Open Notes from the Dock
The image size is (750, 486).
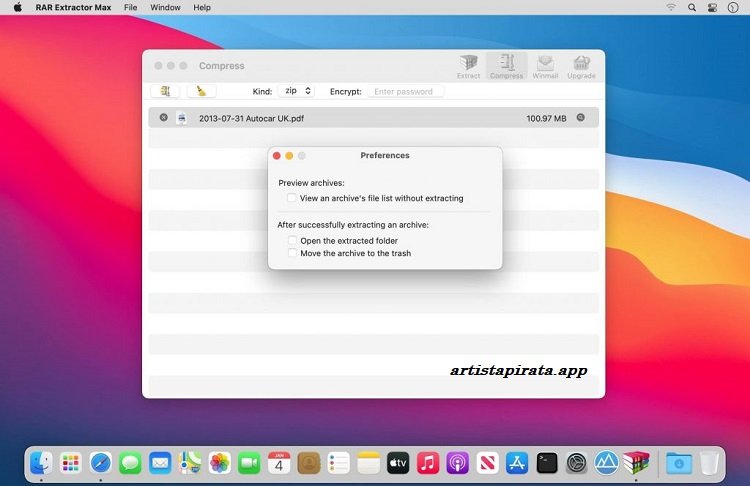coord(368,463)
